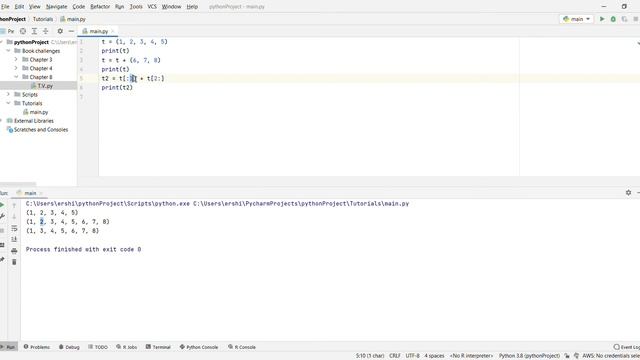Open the Help menu
Screen dimensions: 640x360
point(192,7)
